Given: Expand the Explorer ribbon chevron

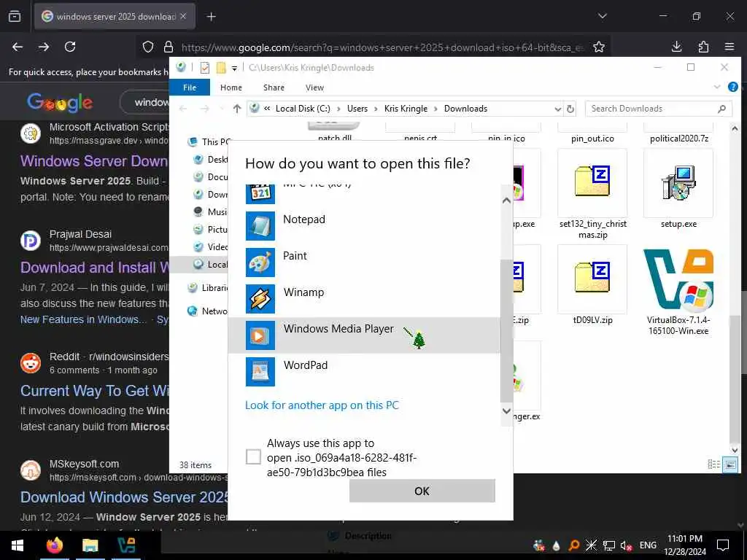Looking at the screenshot, I should pyautogui.click(x=717, y=87).
